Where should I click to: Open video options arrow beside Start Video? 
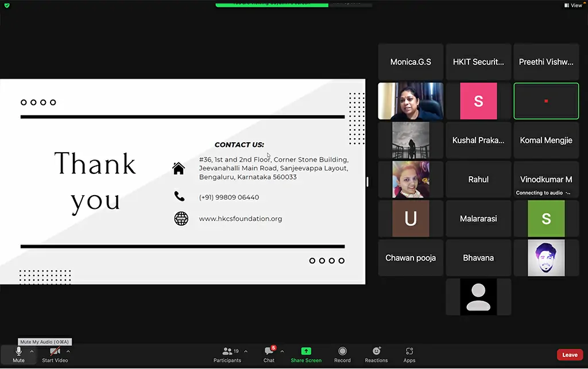(x=68, y=351)
